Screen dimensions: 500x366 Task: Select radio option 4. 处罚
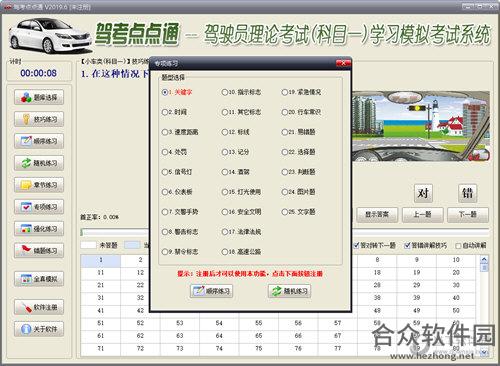174,152
